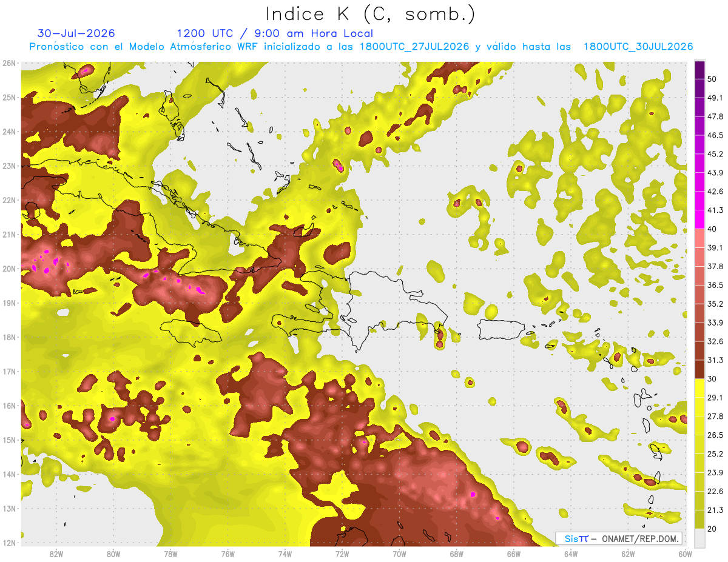Click the 62W longitude label

[628, 554]
